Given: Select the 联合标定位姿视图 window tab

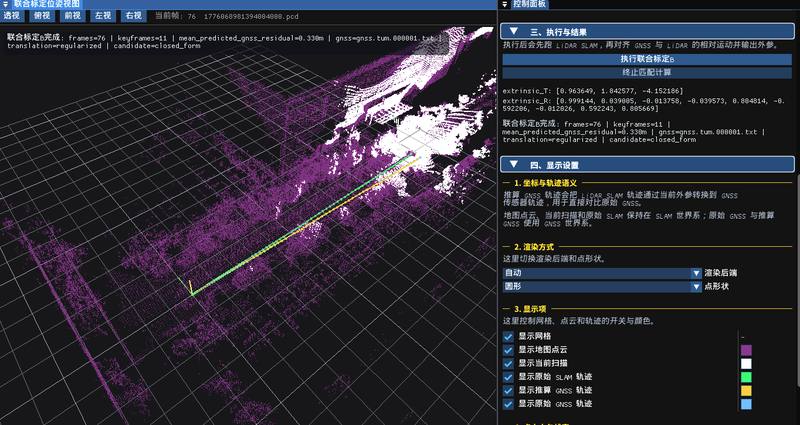Looking at the screenshot, I should [47, 4].
